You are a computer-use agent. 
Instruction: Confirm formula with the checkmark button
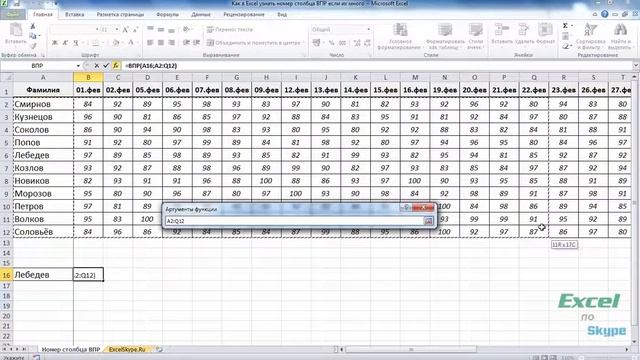[x=106, y=65]
